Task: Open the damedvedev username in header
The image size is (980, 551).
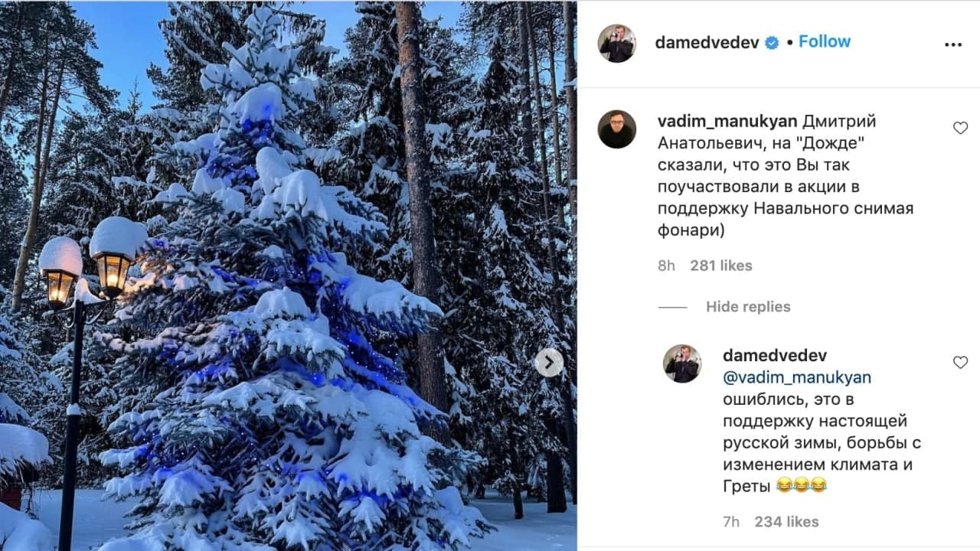Action: click(x=707, y=43)
